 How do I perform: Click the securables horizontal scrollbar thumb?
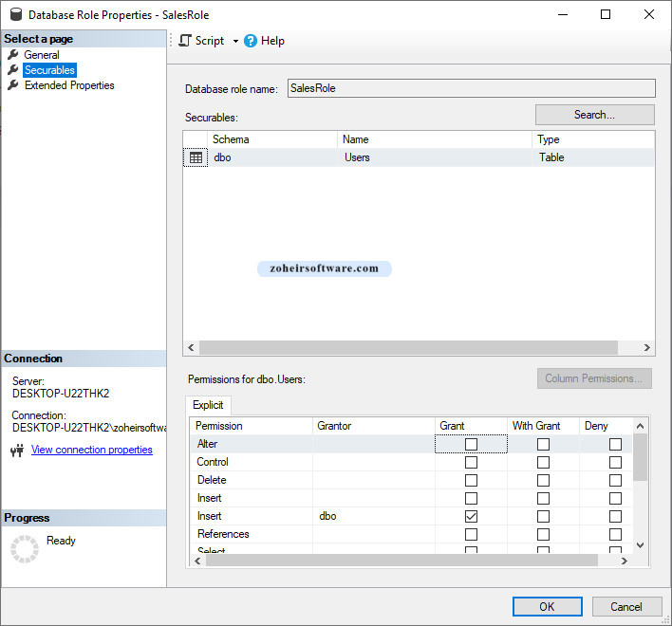click(408, 348)
